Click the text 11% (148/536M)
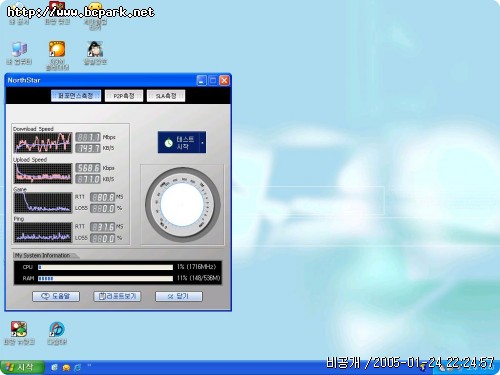The image size is (500, 375). (199, 278)
